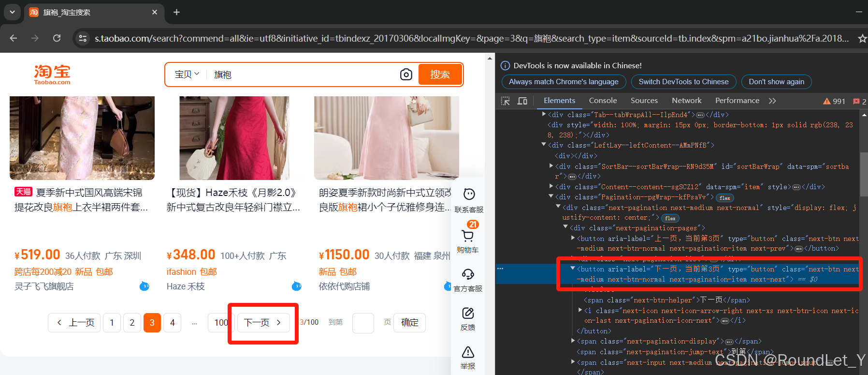
Task: Click the 确定 jump confirm button
Action: (x=410, y=323)
